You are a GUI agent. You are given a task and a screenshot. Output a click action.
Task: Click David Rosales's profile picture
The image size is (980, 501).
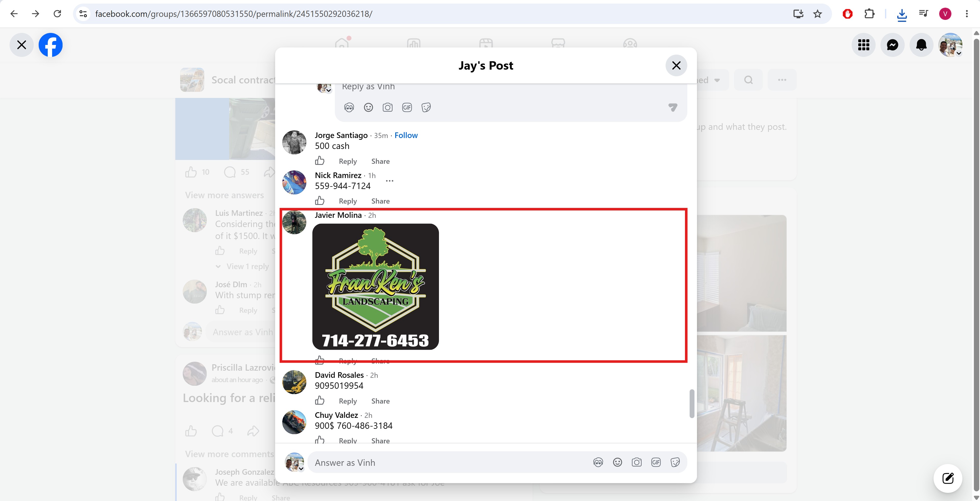pyautogui.click(x=294, y=382)
